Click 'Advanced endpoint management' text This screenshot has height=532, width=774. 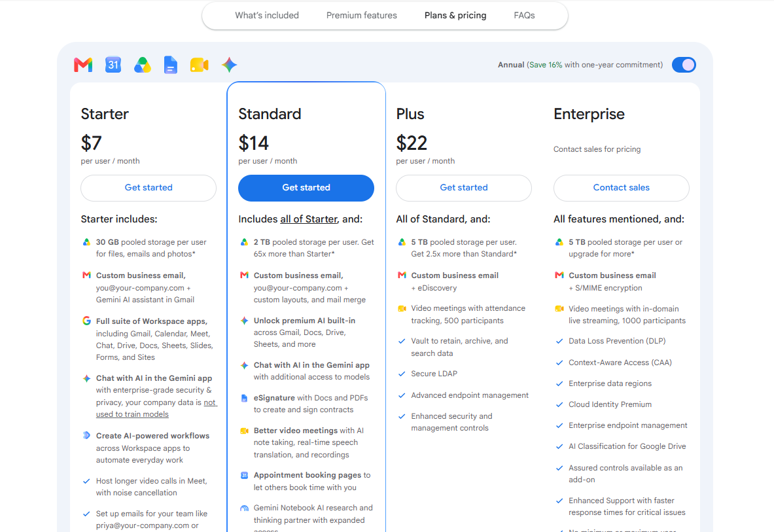(x=469, y=395)
